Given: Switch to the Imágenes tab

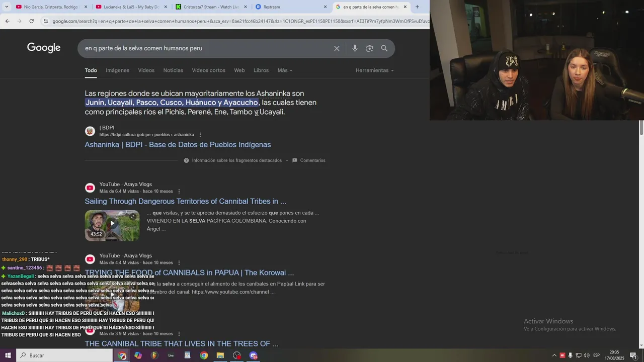Looking at the screenshot, I should [x=117, y=70].
